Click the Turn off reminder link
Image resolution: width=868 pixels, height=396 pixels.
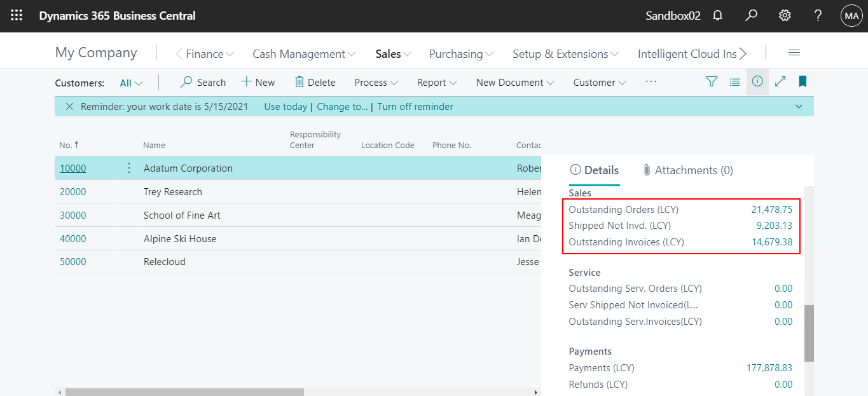coord(415,106)
